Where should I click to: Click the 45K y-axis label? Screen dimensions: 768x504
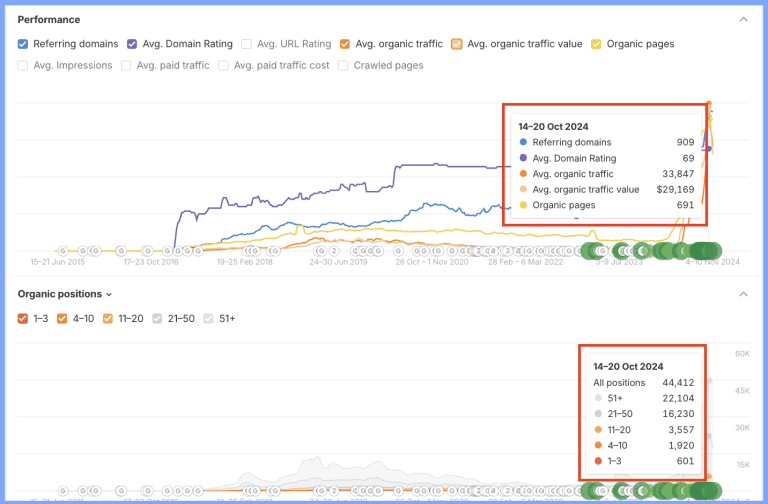742,391
